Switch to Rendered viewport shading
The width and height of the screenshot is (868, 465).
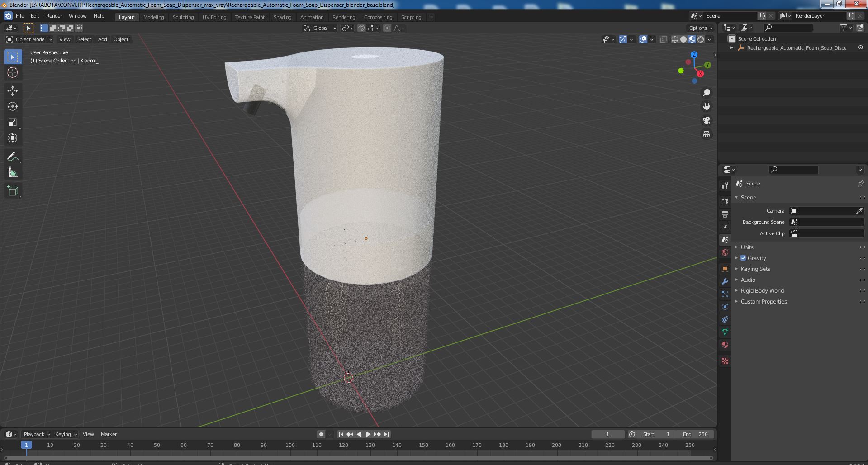[x=701, y=39]
